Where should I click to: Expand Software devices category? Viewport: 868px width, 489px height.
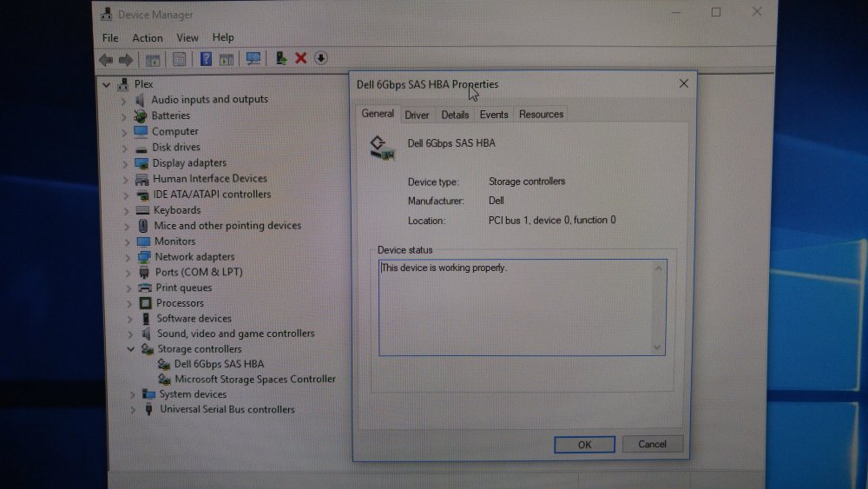coord(129,319)
